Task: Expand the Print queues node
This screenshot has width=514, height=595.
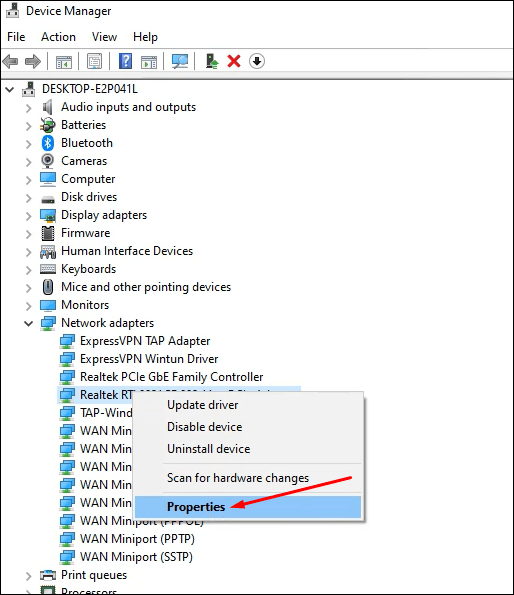Action: tap(28, 576)
